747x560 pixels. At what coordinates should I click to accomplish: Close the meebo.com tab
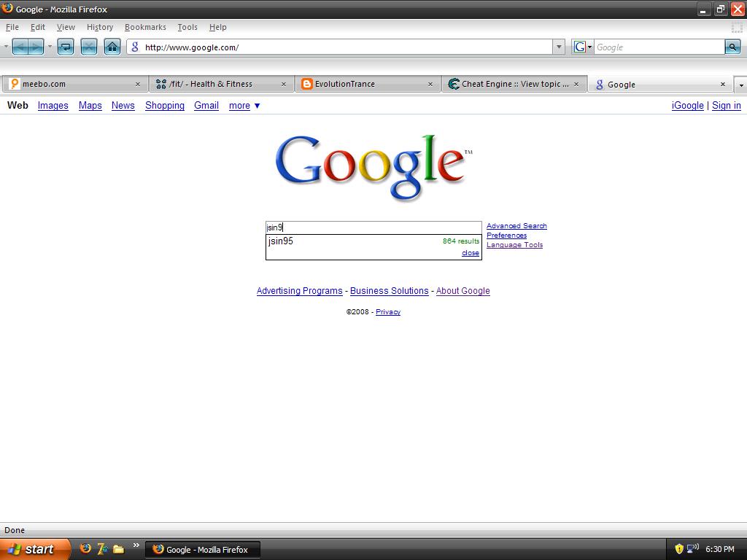pyautogui.click(x=138, y=85)
